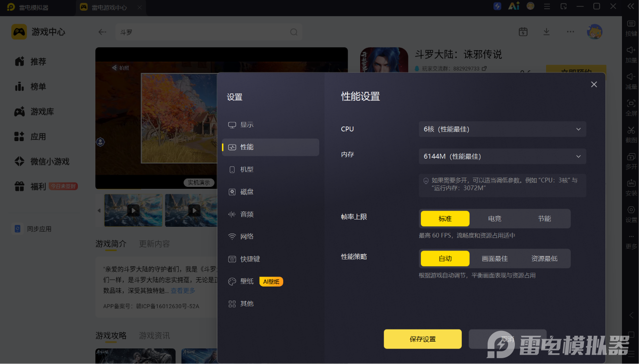Select 节能 frame rate limit

(x=545, y=219)
